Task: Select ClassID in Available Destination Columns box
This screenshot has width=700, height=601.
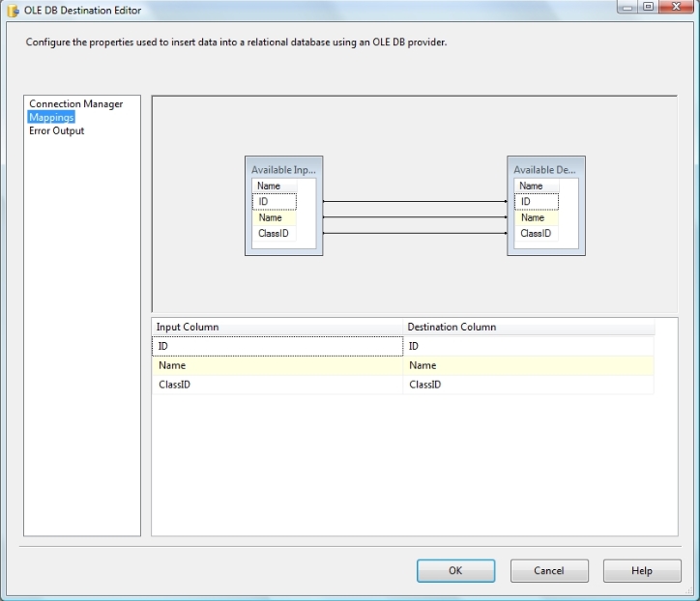Action: tap(537, 234)
